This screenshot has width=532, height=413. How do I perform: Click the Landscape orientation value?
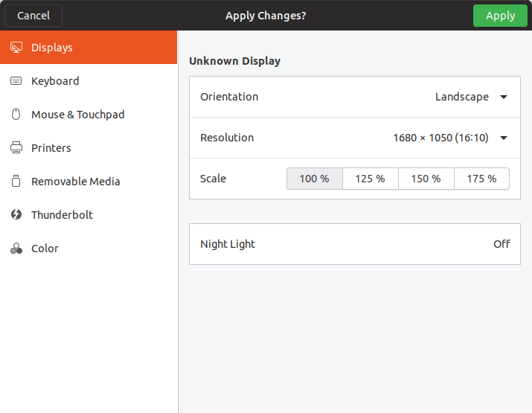(462, 97)
